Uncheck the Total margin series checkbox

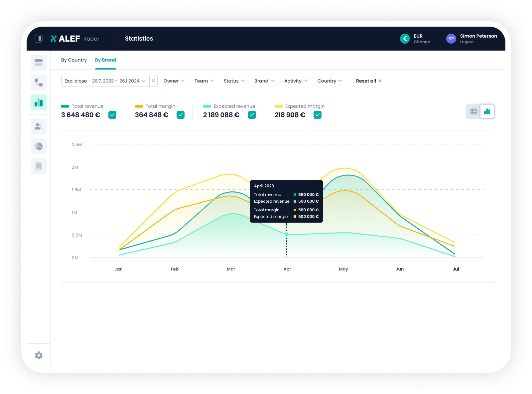click(181, 115)
